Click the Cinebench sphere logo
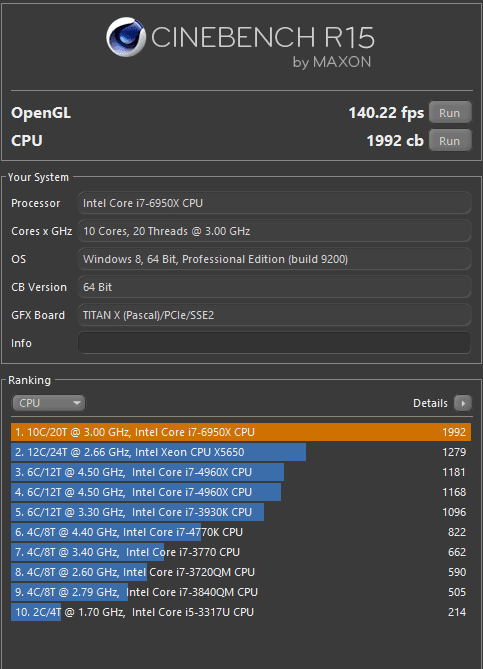The width and height of the screenshot is (483, 669). tap(126, 37)
